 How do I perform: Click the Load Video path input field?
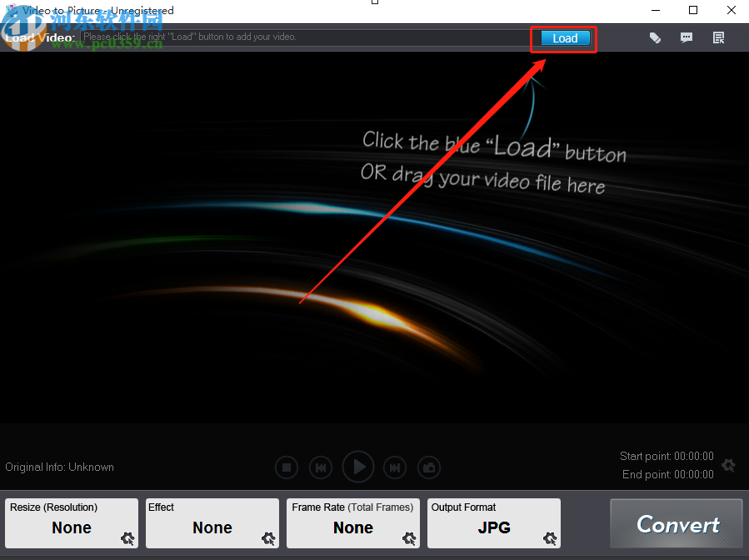[x=306, y=37]
